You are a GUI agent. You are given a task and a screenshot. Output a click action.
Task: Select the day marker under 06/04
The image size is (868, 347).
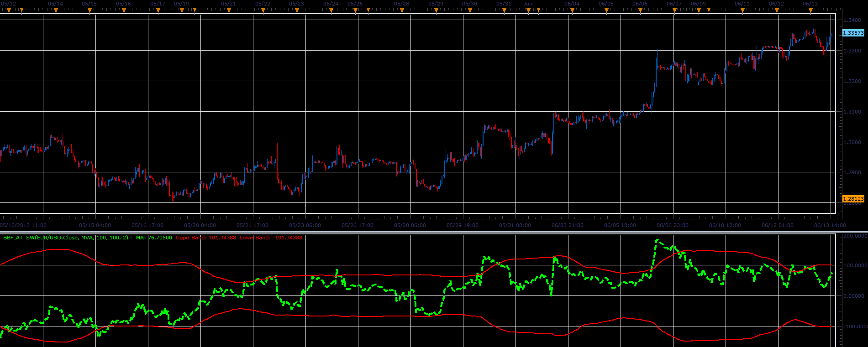(x=572, y=10)
